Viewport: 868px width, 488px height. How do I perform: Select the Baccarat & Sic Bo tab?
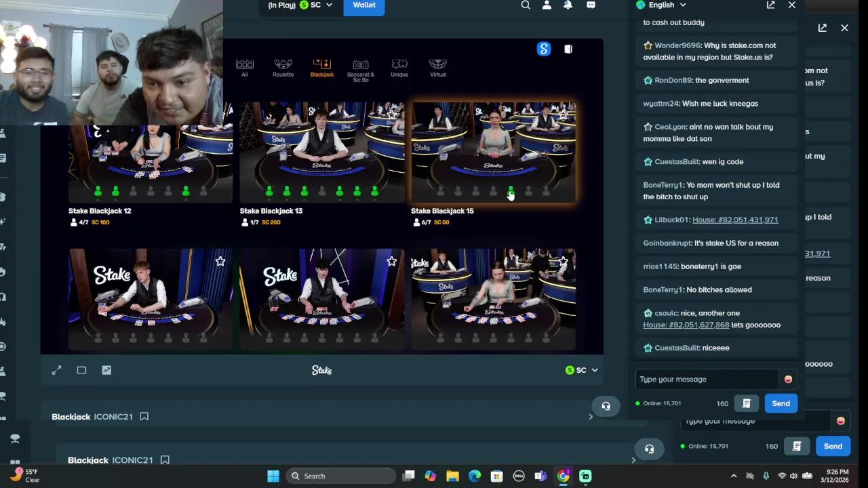pos(361,70)
